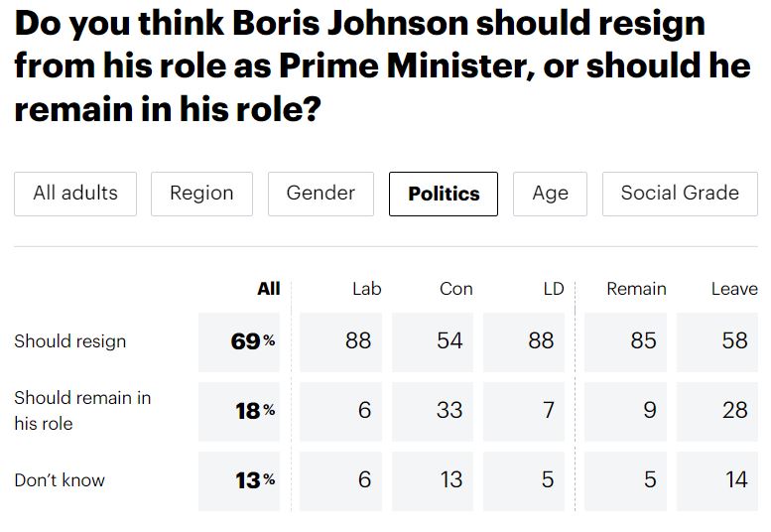Image resolution: width=771 pixels, height=532 pixels.
Task: Click the Don't know row label
Action: (x=59, y=480)
